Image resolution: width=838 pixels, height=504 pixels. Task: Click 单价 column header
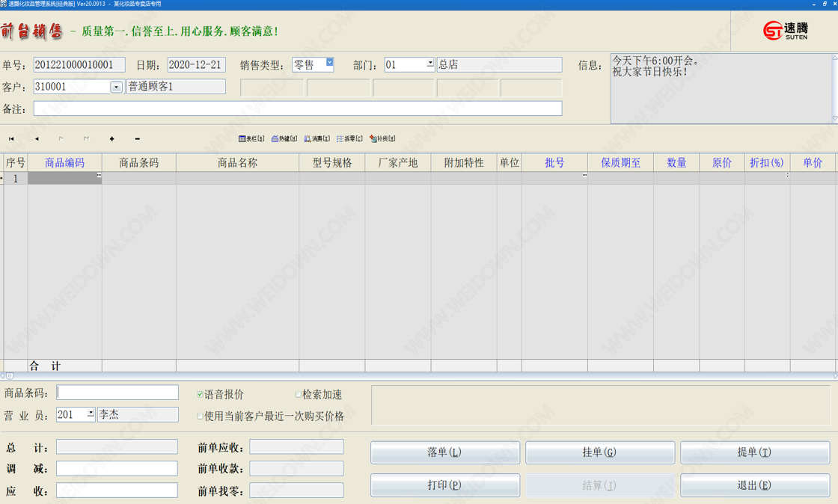(x=813, y=163)
